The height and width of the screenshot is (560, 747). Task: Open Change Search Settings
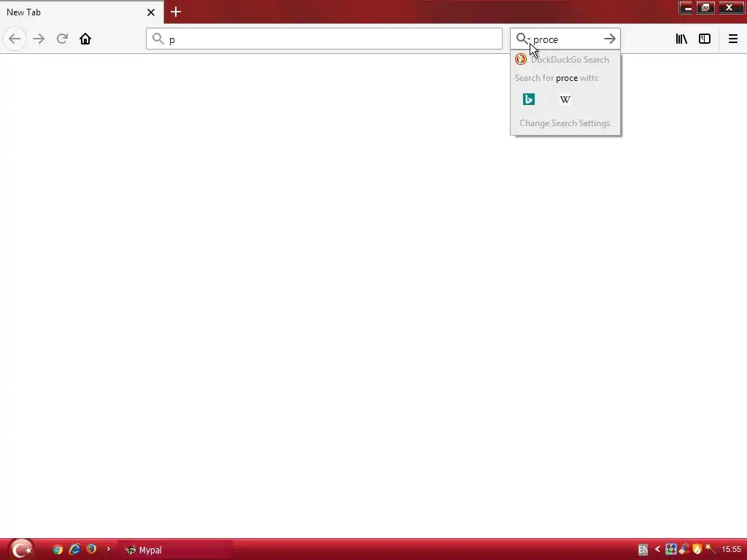click(565, 122)
